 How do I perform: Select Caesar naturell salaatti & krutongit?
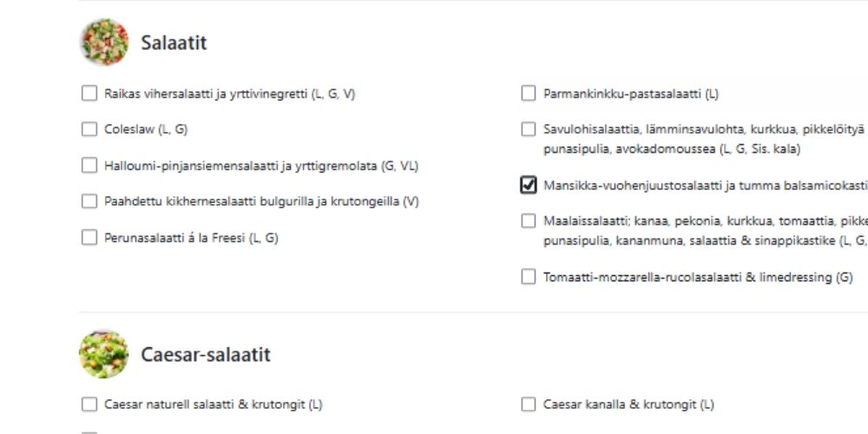[x=89, y=404]
